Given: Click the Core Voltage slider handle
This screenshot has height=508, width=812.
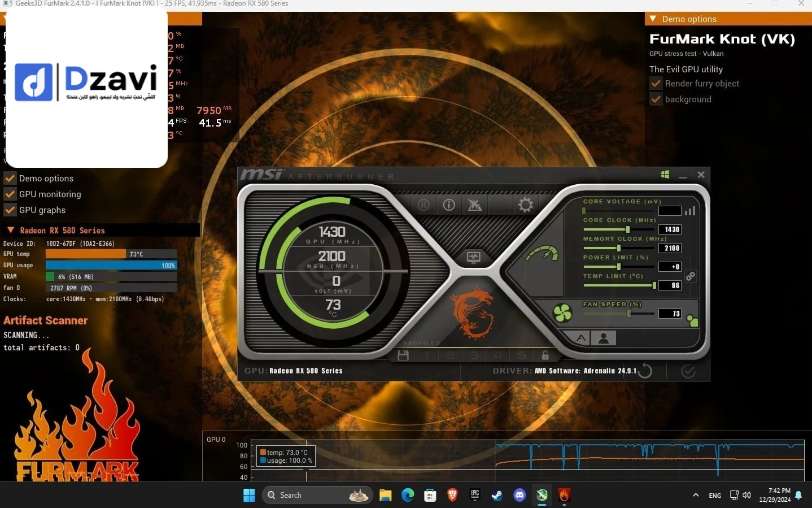Looking at the screenshot, I should pos(584,211).
